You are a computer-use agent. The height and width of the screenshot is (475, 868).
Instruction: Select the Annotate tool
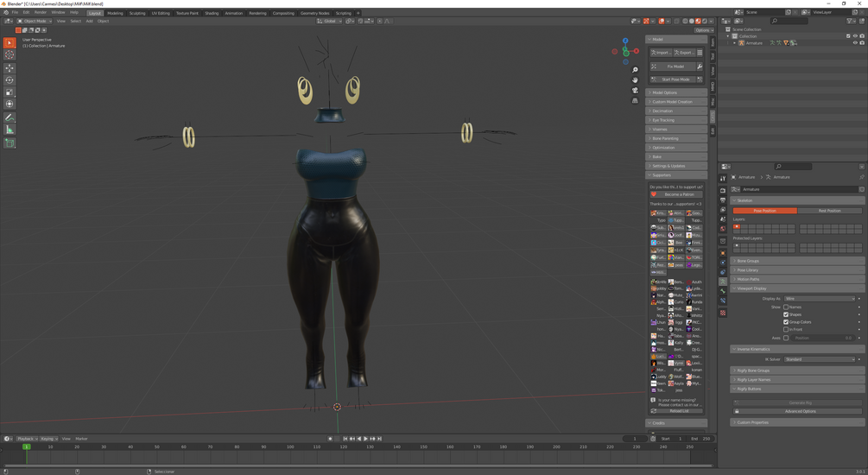pos(10,117)
